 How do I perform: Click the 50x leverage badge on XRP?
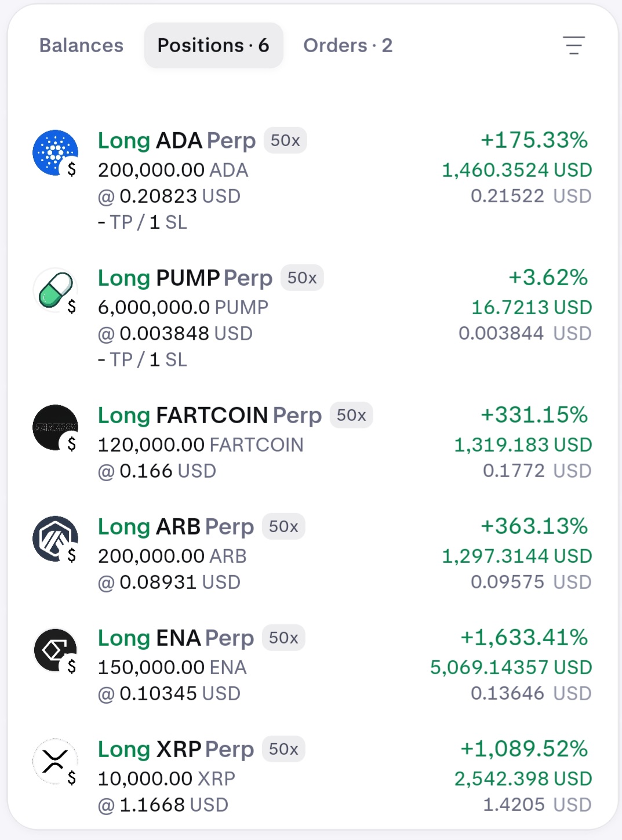tap(283, 749)
